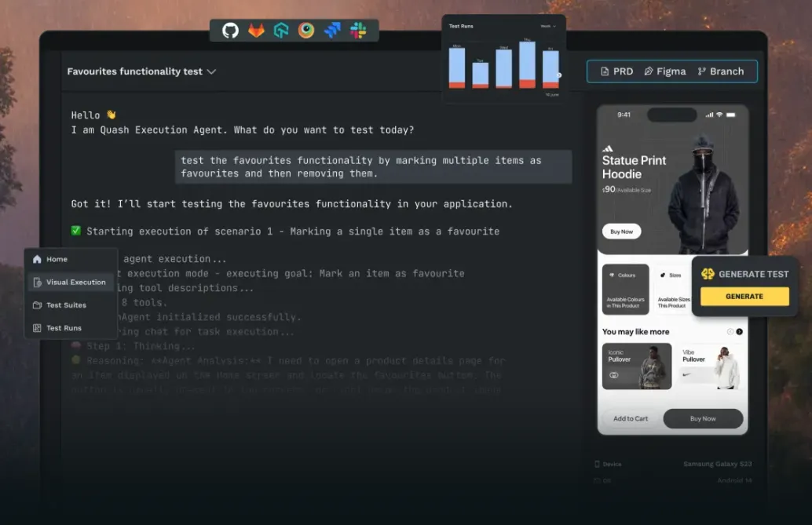Viewport: 812px width, 525px height.
Task: Click the GitLab fox icon
Action: [256, 31]
